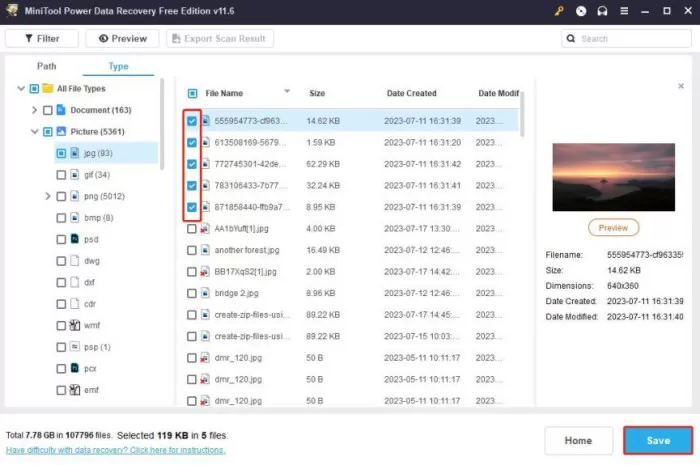The width and height of the screenshot is (700, 465).
Task: Click the file icon of BB17XqS2[1].jpg
Action: click(205, 271)
